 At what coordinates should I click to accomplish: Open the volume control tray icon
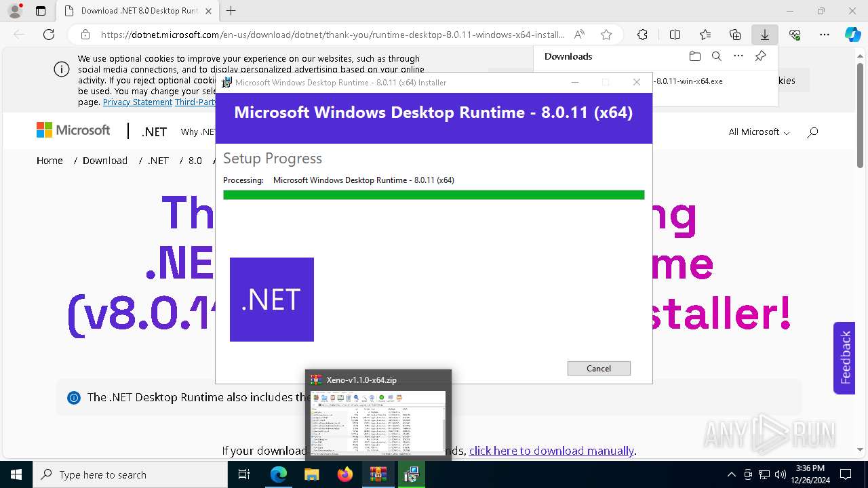(780, 474)
